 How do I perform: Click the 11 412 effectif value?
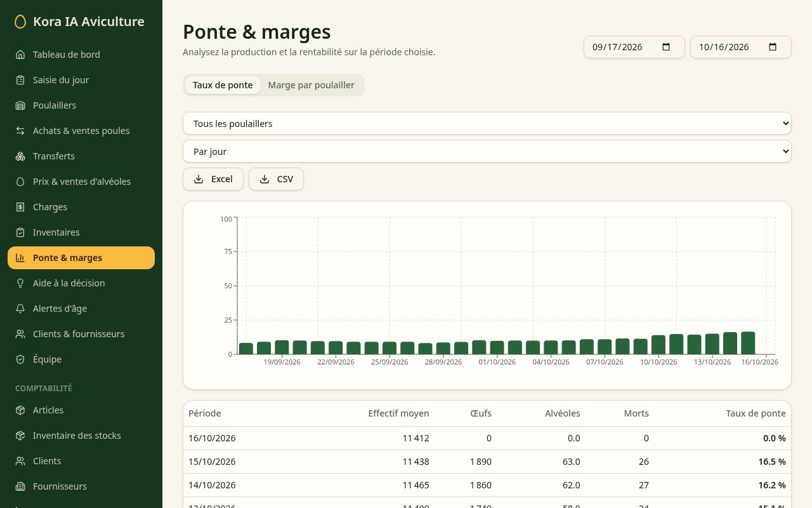[416, 438]
